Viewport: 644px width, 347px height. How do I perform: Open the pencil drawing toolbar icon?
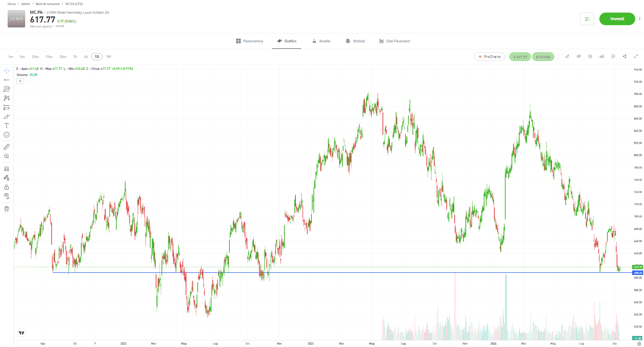coord(567,56)
